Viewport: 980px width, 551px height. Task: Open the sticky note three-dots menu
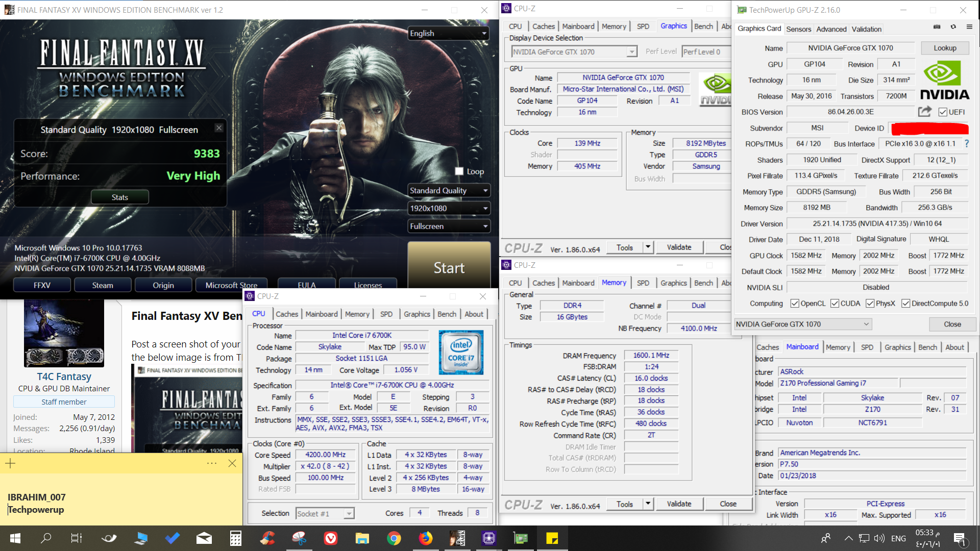[212, 463]
